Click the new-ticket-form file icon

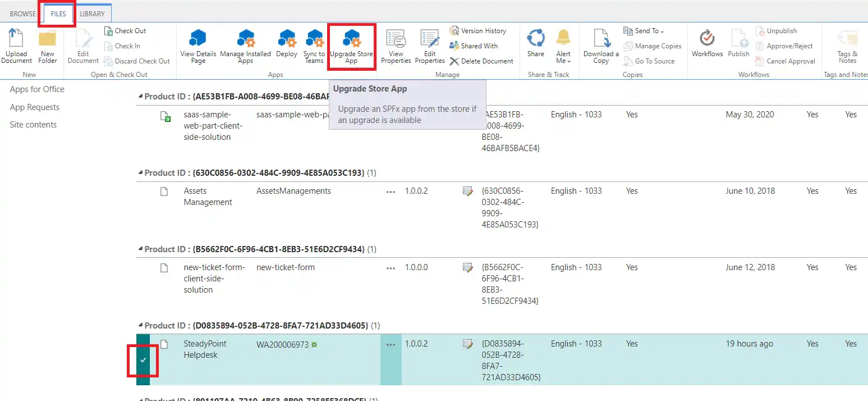coord(164,268)
